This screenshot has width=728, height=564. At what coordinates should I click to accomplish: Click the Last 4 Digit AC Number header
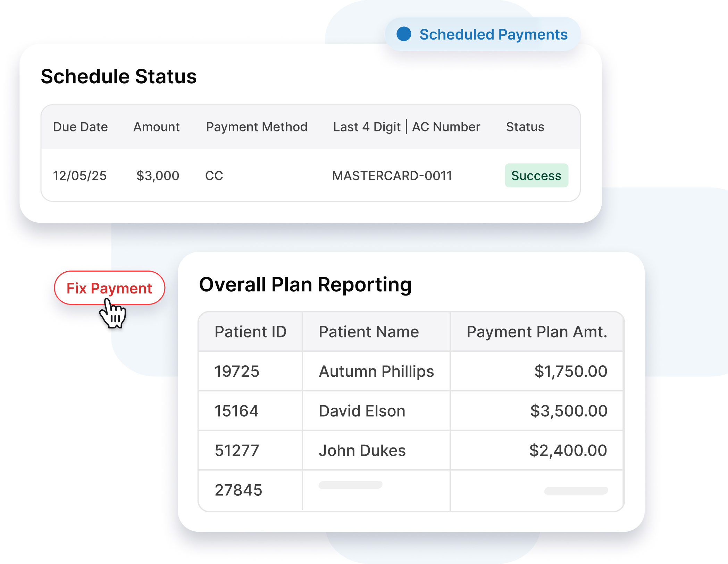pos(406,127)
